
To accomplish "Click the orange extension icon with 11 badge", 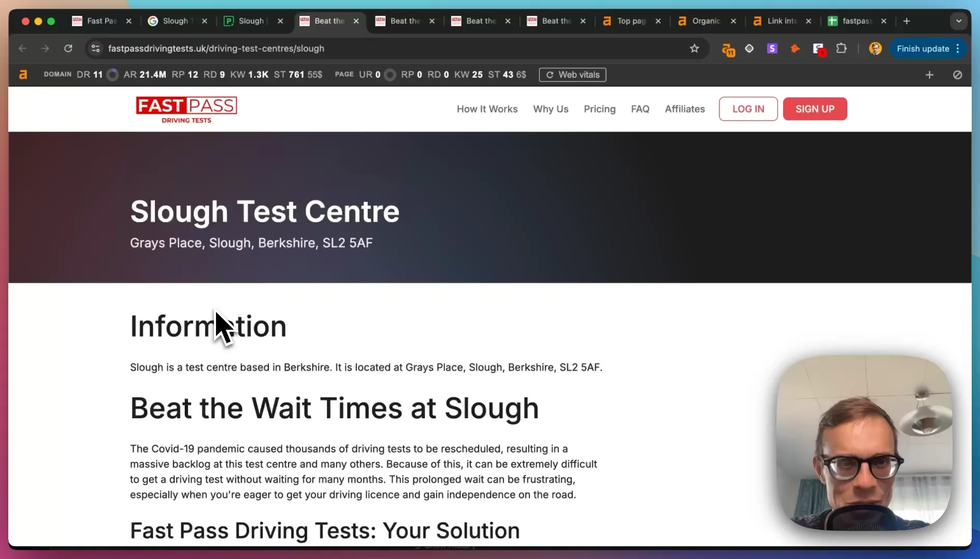I will click(728, 49).
